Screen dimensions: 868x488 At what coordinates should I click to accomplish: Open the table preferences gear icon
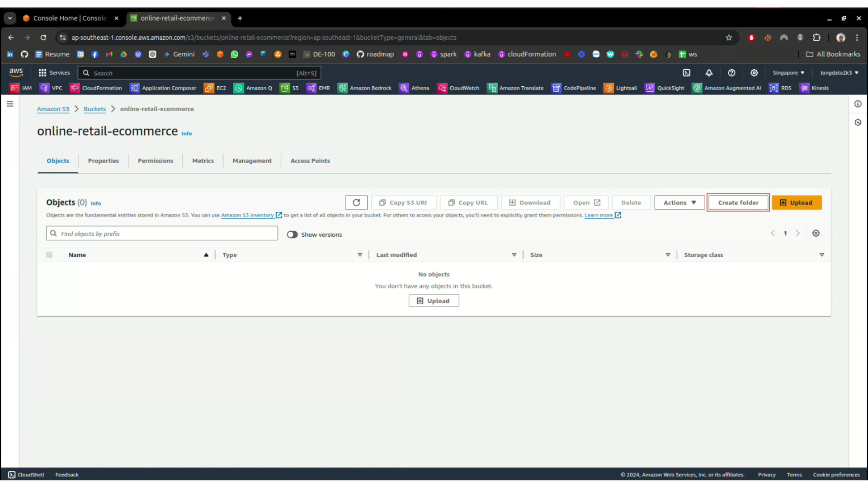(816, 234)
